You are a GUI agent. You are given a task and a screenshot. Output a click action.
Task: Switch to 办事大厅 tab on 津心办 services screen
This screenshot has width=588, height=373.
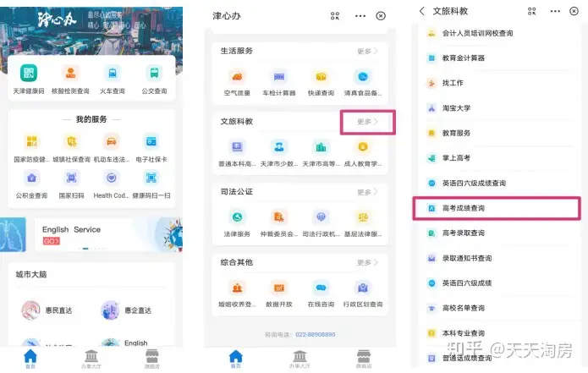(x=299, y=359)
